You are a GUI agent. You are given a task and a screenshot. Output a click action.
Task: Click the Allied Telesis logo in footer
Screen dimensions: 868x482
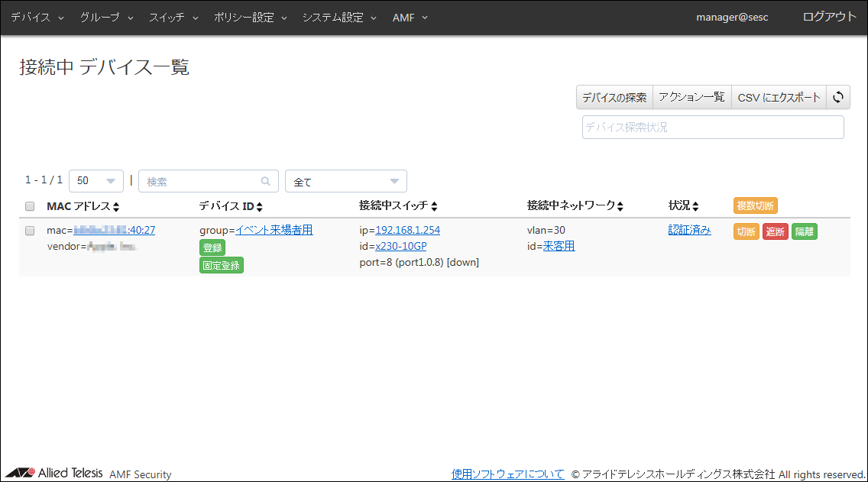[53, 473]
